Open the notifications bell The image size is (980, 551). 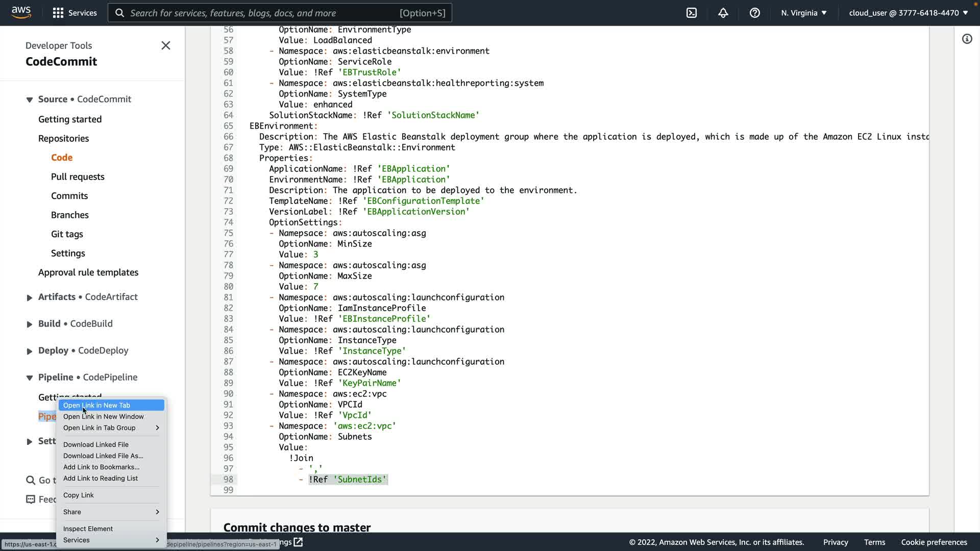tap(723, 13)
